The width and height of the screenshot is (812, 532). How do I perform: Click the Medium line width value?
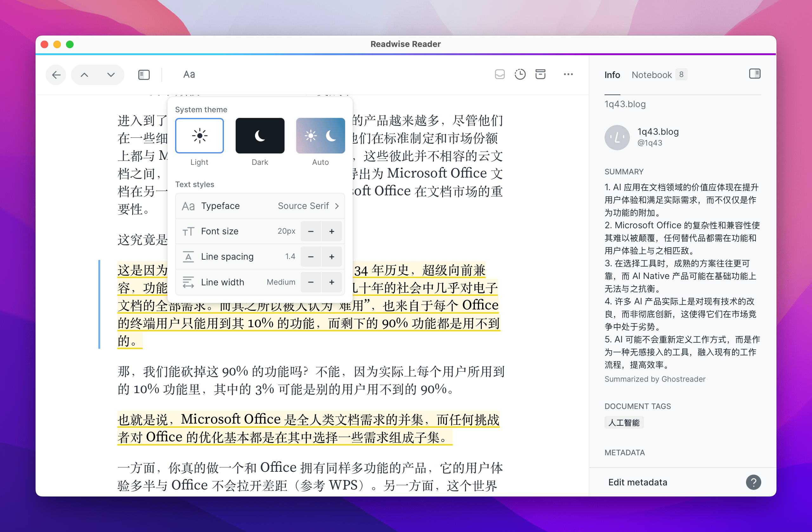click(281, 282)
